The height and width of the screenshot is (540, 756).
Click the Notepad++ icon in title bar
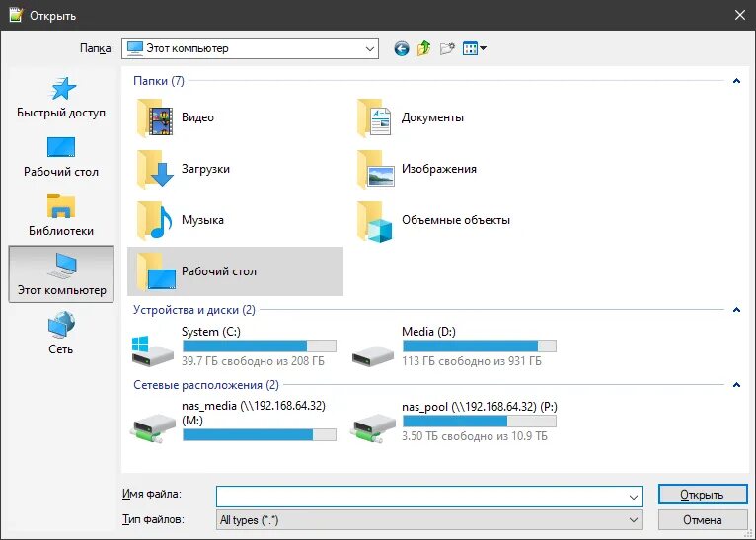(x=16, y=15)
